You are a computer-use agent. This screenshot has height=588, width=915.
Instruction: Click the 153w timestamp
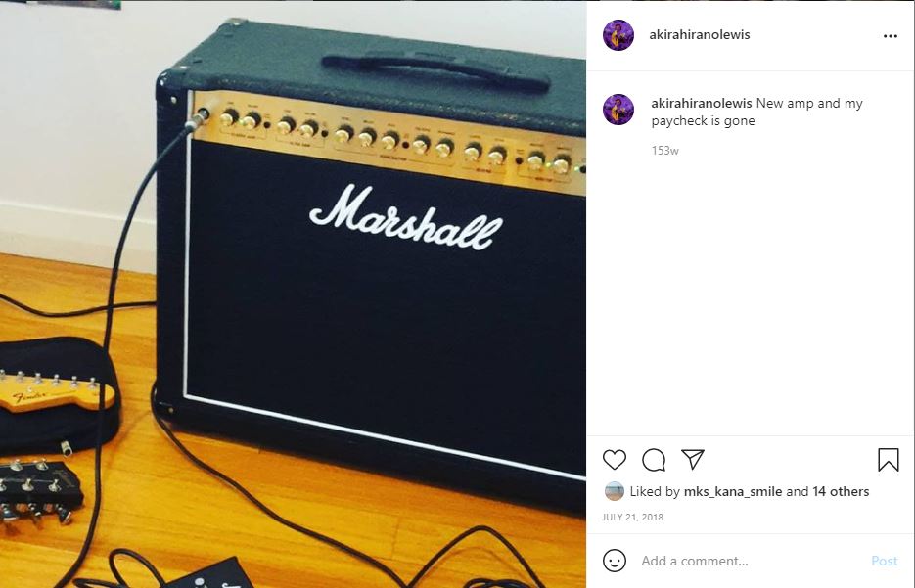coord(664,151)
